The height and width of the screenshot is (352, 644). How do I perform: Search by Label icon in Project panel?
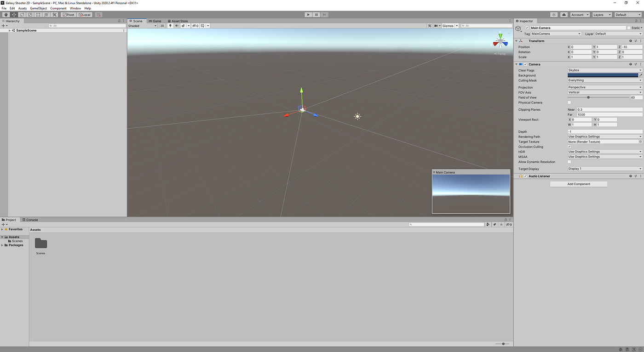[494, 224]
